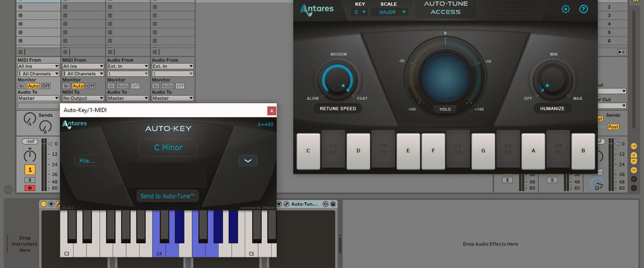Click the File... button in Auto-Key

click(87, 161)
